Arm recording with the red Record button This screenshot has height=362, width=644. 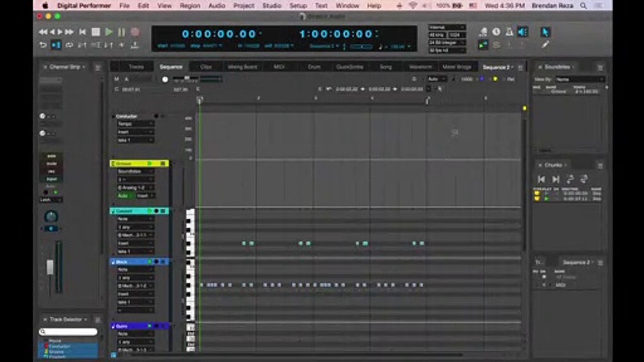point(135,32)
